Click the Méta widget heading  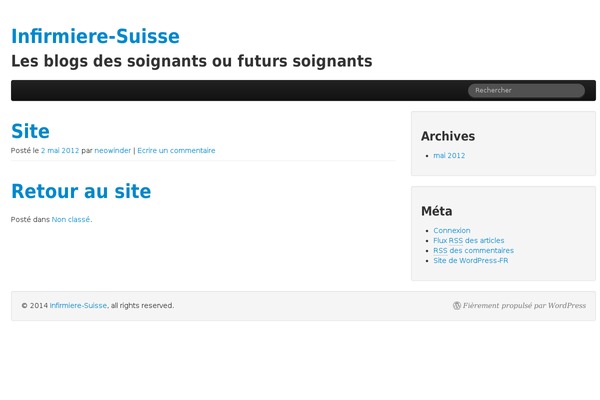(x=436, y=211)
